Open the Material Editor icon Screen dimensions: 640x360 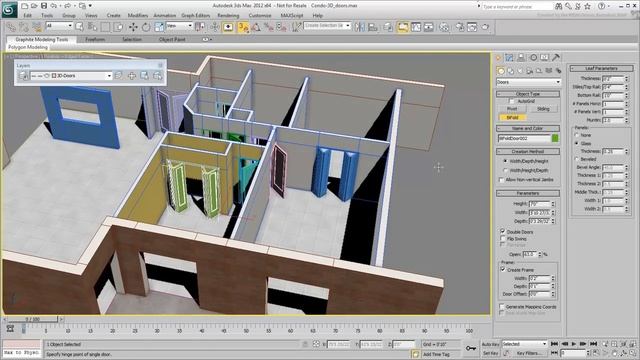444,27
